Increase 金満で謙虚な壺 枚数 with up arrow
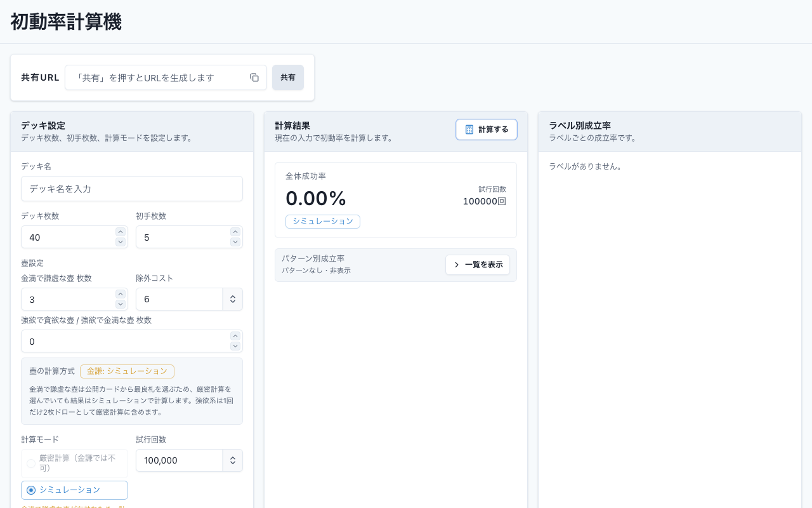Image resolution: width=812 pixels, height=508 pixels. click(121, 294)
